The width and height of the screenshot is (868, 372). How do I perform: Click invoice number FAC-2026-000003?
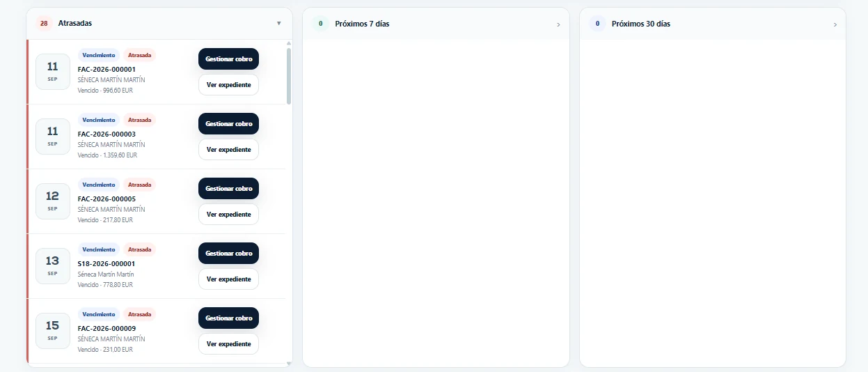[x=106, y=134]
